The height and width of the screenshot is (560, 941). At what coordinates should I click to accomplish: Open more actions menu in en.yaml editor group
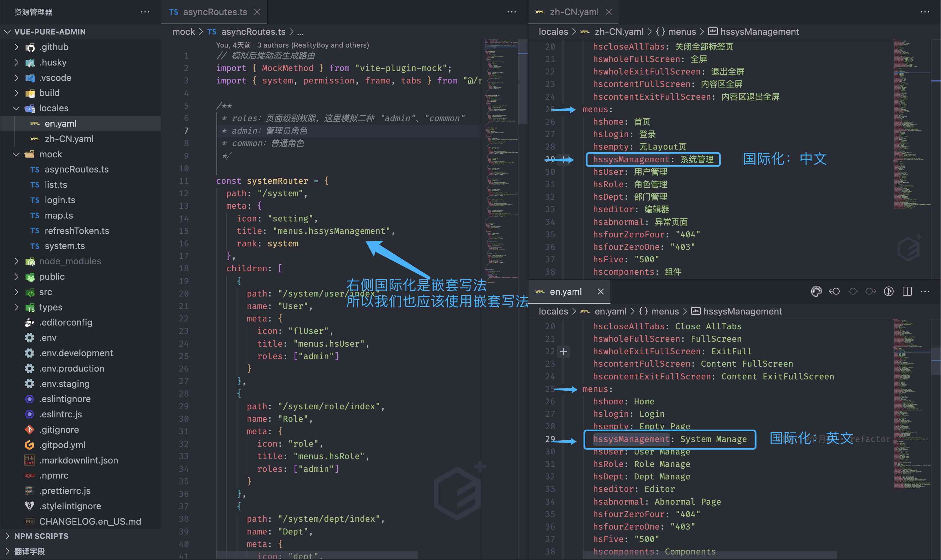click(x=925, y=291)
